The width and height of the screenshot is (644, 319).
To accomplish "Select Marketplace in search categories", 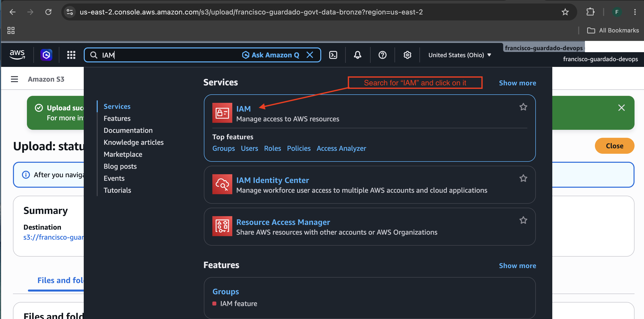I will pyautogui.click(x=123, y=155).
